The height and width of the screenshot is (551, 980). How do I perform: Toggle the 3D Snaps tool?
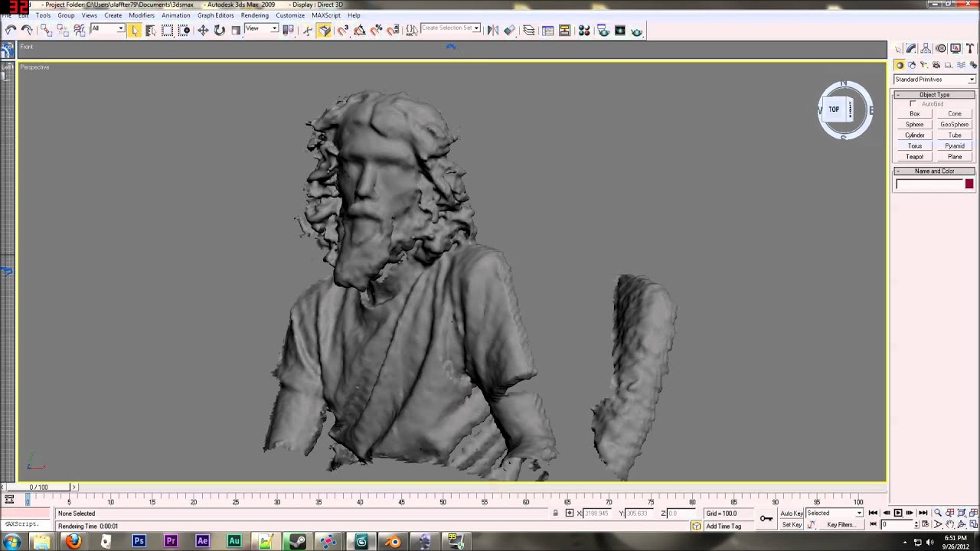click(x=342, y=31)
